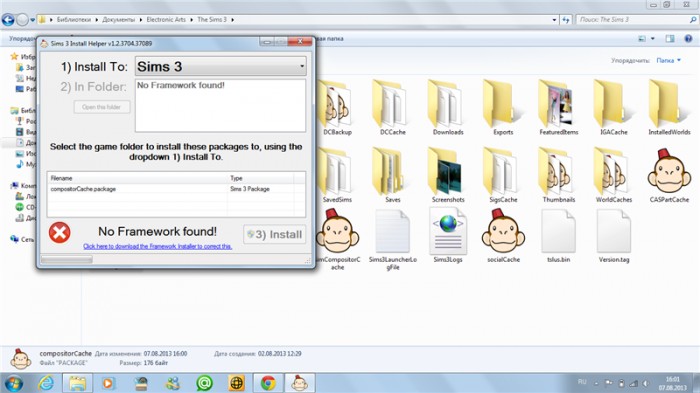The width and height of the screenshot is (700, 393).
Task: Open the DCBackup folder
Action: tap(337, 108)
